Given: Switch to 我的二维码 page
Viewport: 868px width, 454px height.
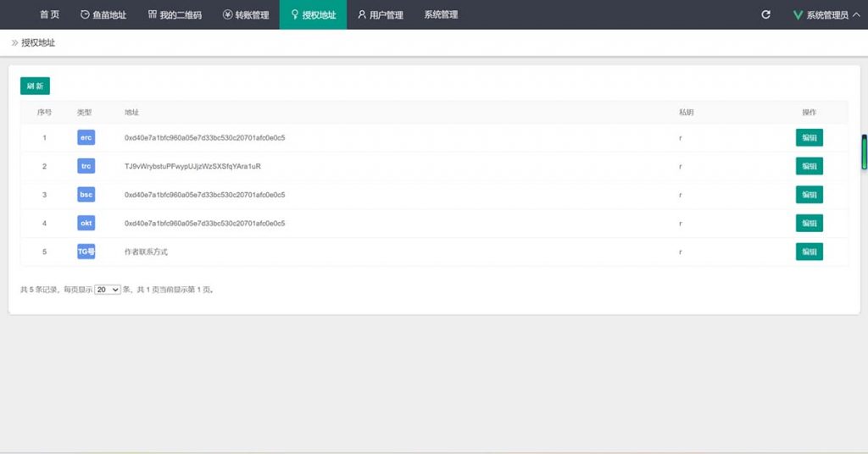Looking at the screenshot, I should (x=175, y=14).
